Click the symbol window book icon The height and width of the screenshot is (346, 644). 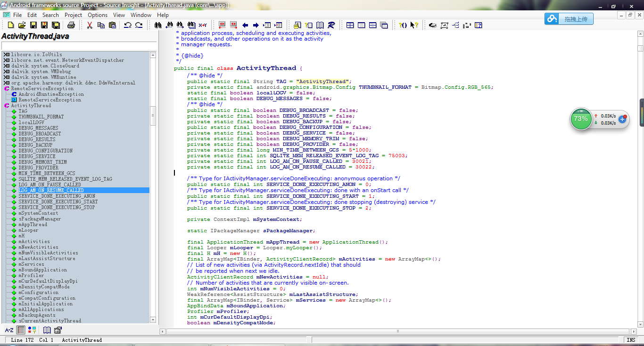tap(47, 330)
